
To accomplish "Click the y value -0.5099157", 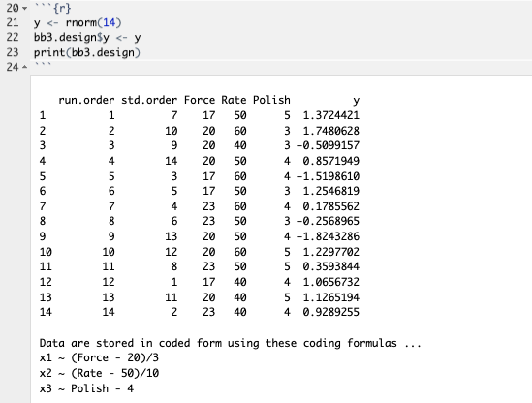I will point(329,145).
